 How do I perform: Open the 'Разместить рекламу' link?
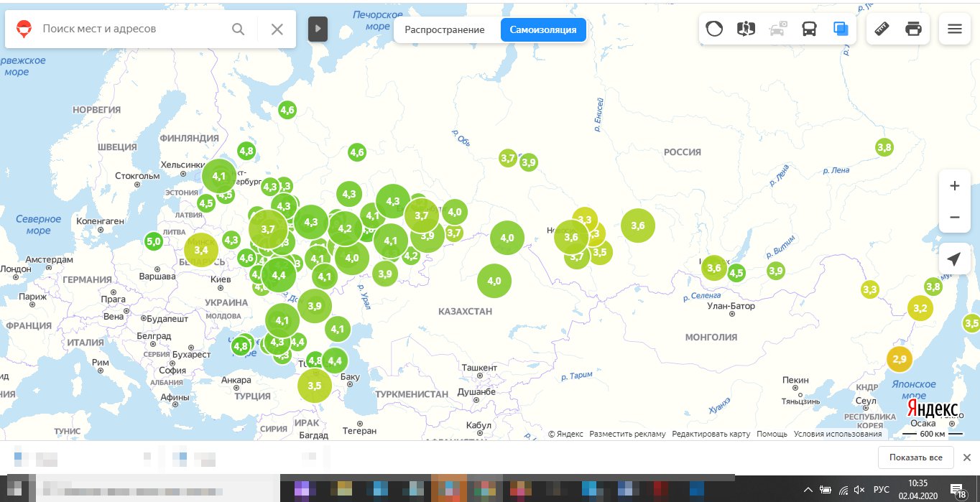(x=627, y=434)
